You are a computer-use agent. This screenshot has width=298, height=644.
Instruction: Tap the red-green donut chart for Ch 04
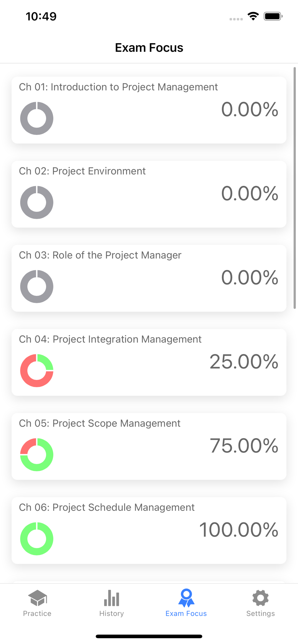(x=37, y=370)
